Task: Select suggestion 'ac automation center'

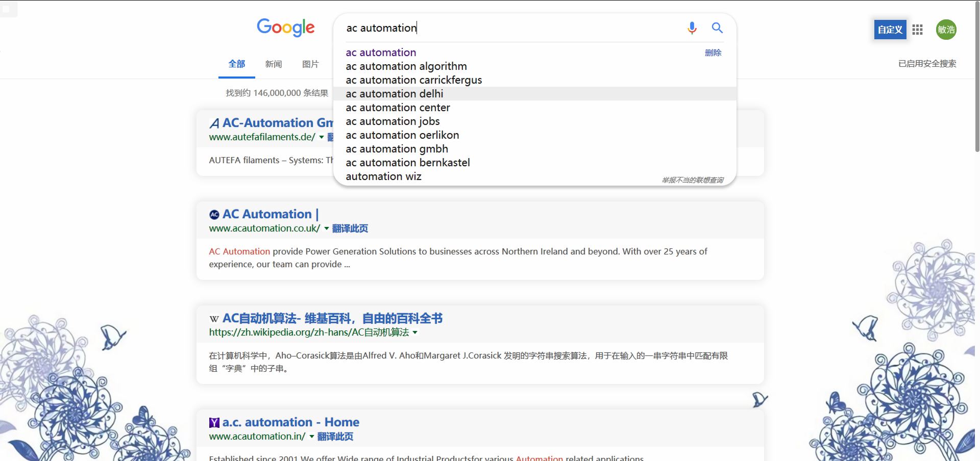Action: [x=534, y=108]
